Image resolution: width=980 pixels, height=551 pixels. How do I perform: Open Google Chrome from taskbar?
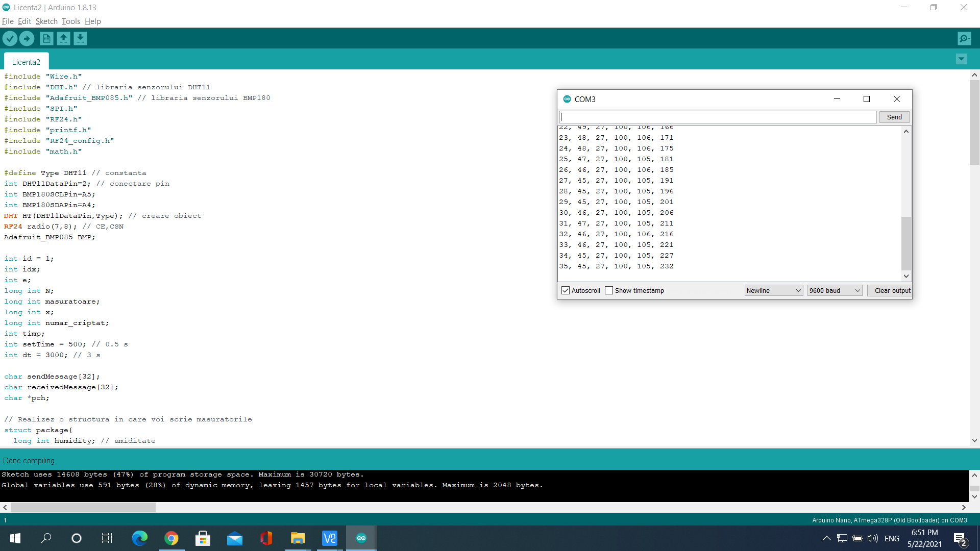(x=171, y=538)
